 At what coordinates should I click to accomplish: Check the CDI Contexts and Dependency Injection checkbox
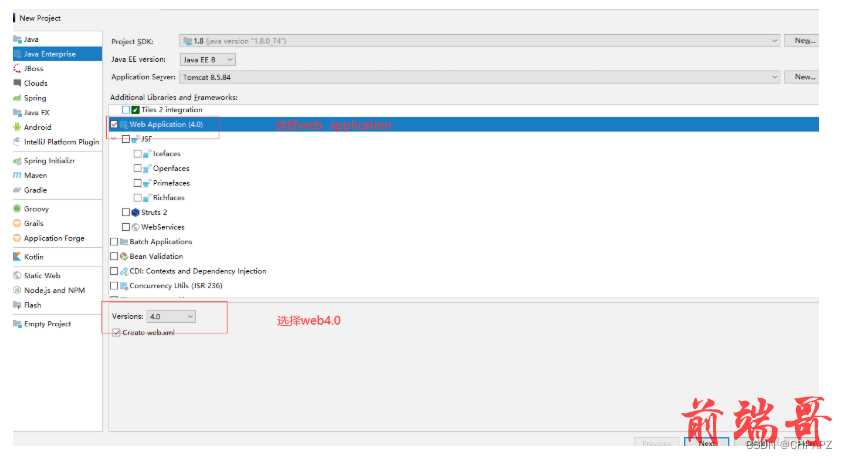click(x=114, y=271)
